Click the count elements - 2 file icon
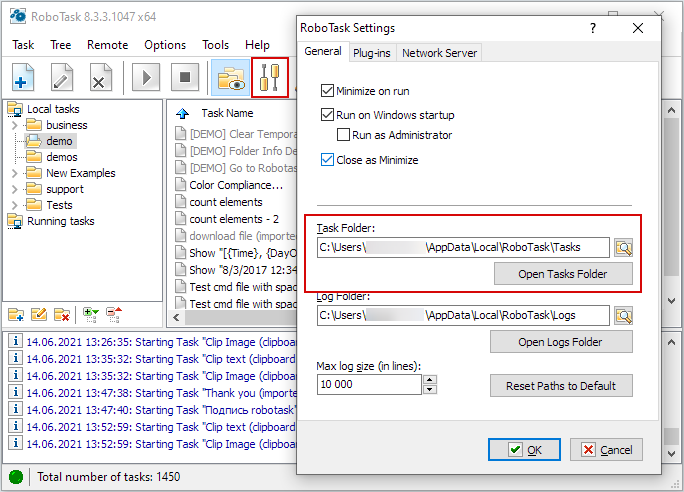The height and width of the screenshot is (492, 684). click(180, 219)
